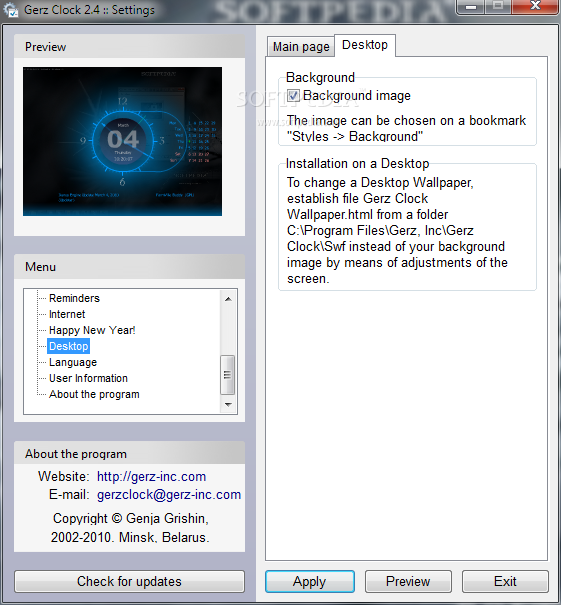Viewport: 561px width, 605px height.
Task: Click the Menu list scroll down arrow
Action: [228, 405]
